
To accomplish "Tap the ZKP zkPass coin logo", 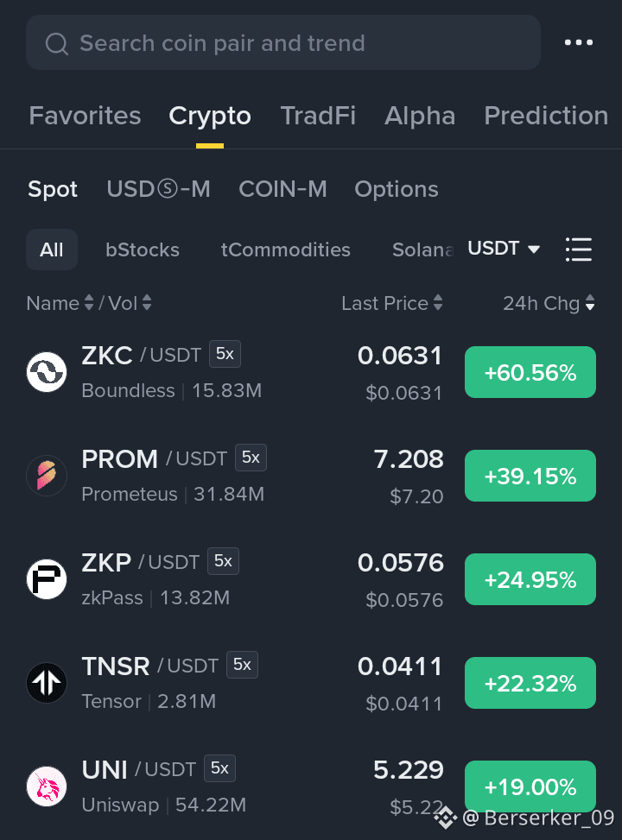I will coord(47,579).
